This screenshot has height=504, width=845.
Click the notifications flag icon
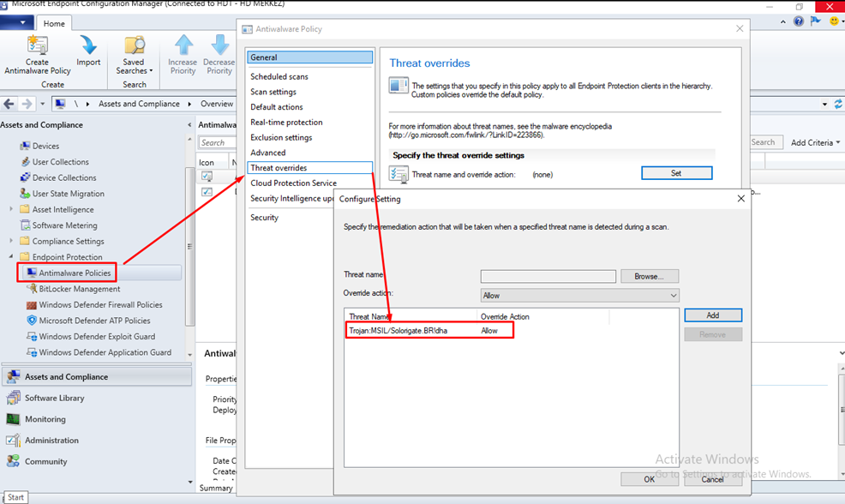(816, 21)
